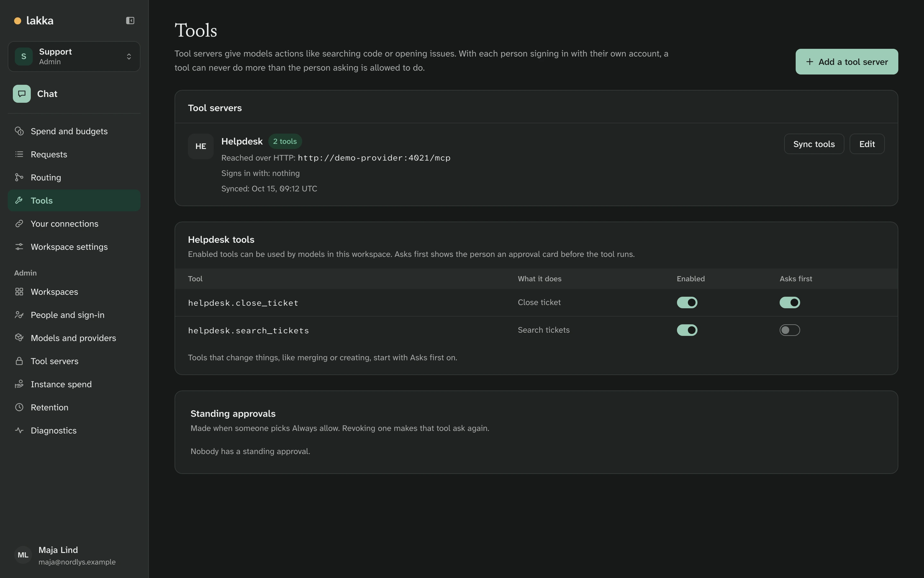This screenshot has height=578, width=924.
Task: Click the Models and providers cube icon
Action: tap(19, 338)
